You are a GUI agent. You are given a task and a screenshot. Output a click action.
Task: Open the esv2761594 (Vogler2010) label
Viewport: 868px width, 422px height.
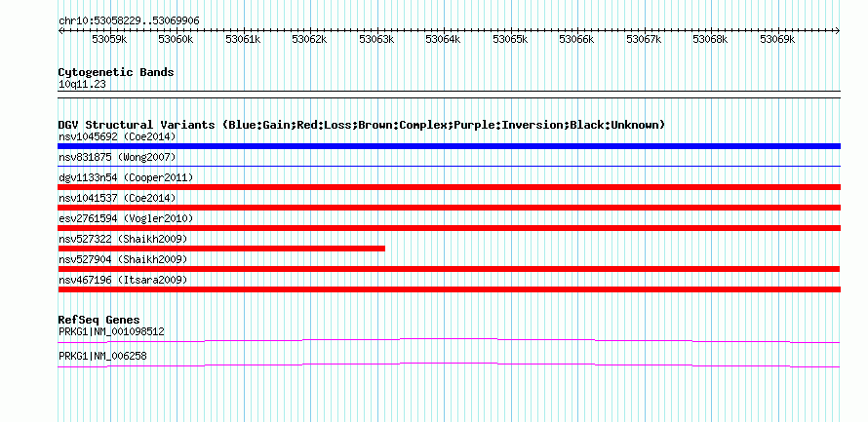pos(126,218)
